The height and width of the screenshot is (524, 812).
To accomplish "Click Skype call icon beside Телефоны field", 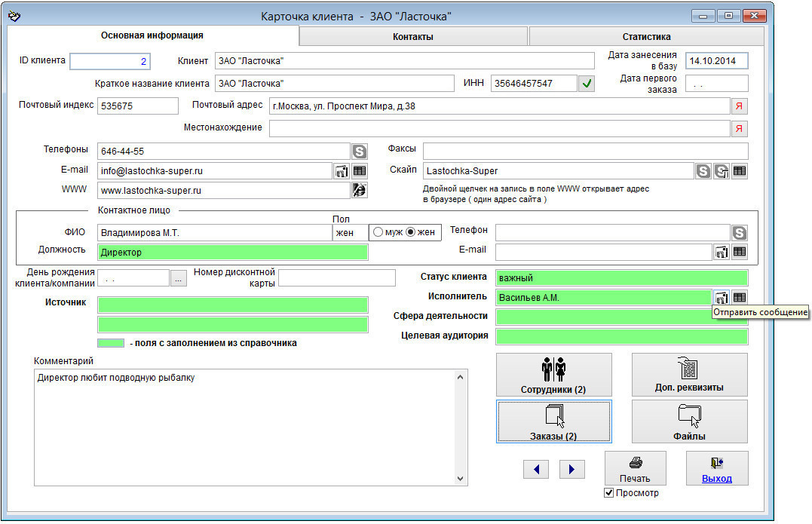I will pyautogui.click(x=360, y=152).
